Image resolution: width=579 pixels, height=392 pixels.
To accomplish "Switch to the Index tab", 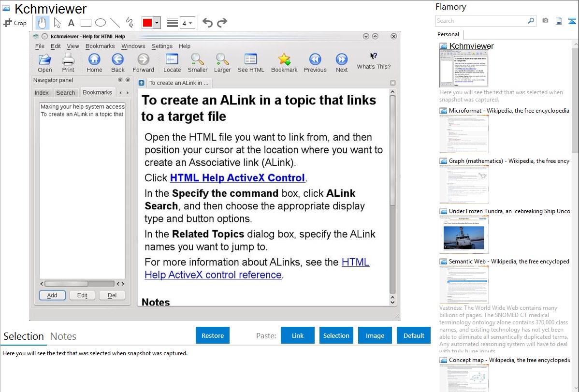I will pos(42,93).
